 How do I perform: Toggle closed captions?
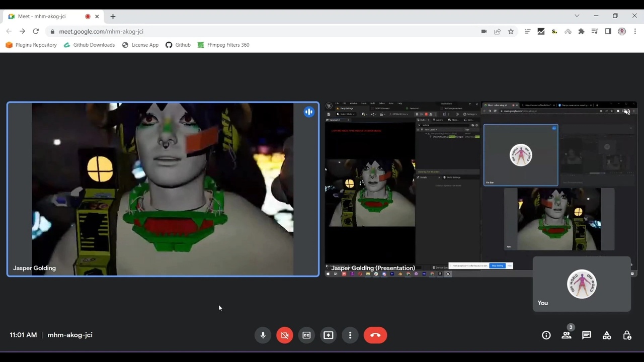306,335
